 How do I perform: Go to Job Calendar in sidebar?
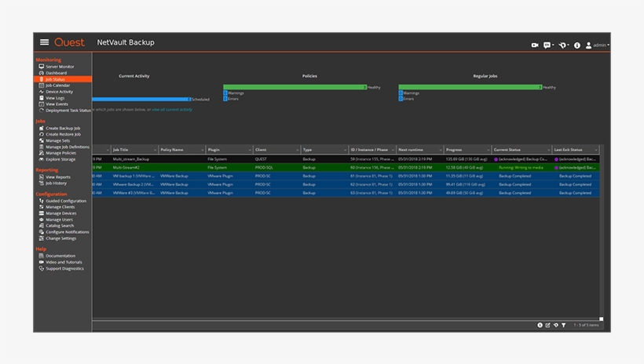[x=57, y=86]
